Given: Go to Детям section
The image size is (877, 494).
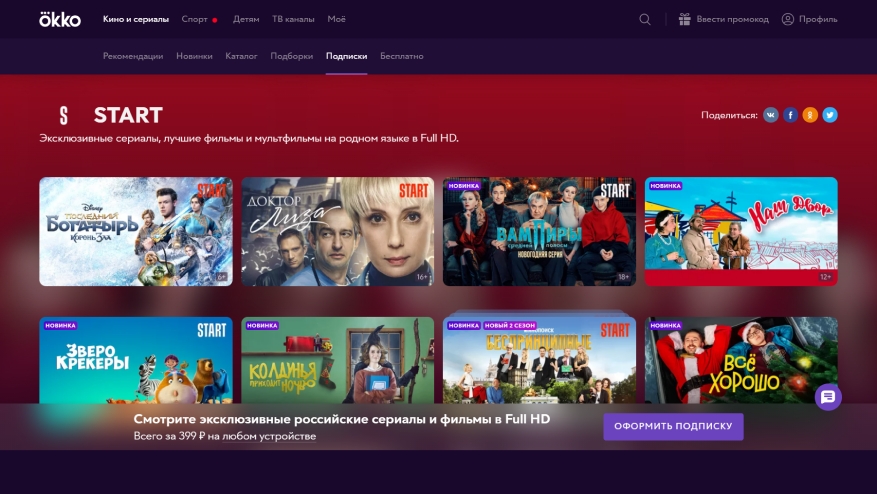Looking at the screenshot, I should pos(246,19).
